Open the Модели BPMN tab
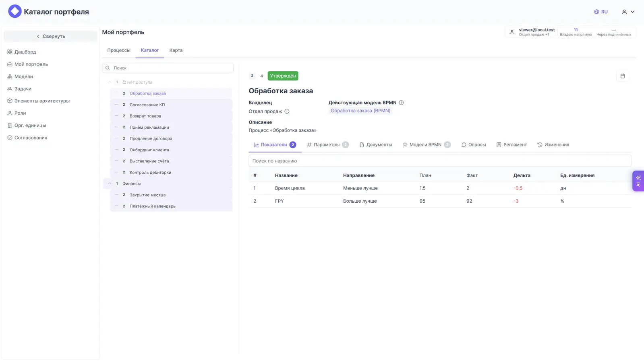This screenshot has height=362, width=644. tap(427, 145)
